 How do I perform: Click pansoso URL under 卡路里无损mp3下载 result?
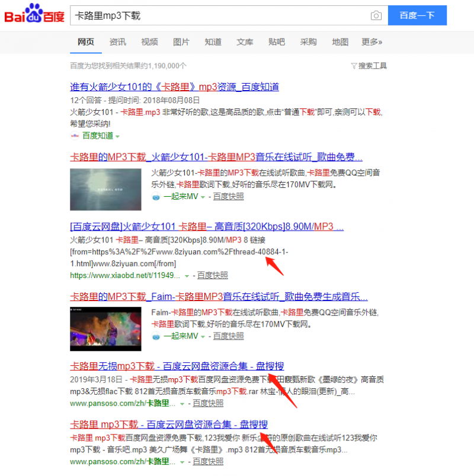[x=123, y=404]
